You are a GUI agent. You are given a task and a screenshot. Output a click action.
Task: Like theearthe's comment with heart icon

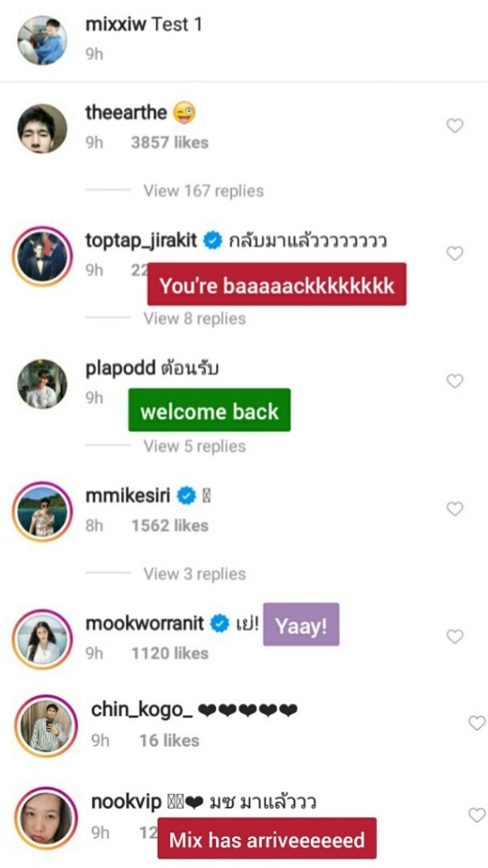(454, 126)
